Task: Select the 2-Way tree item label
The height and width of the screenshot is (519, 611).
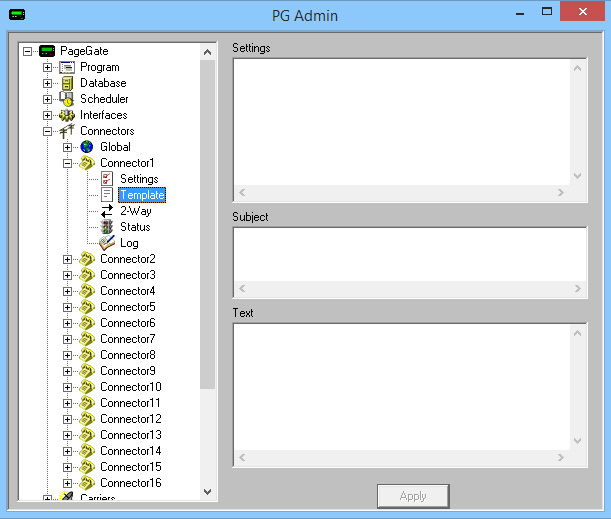Action: coord(136,211)
